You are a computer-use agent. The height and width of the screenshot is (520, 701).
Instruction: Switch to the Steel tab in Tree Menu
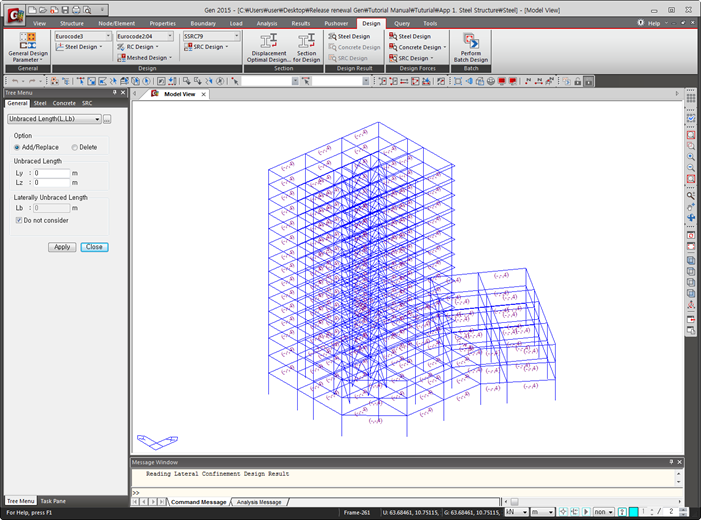[40, 103]
